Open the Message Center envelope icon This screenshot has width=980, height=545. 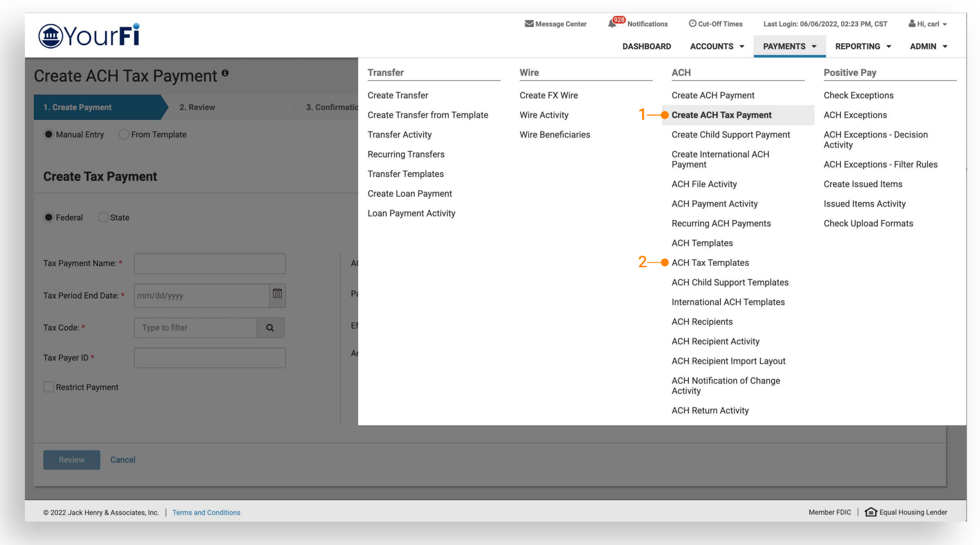[529, 24]
